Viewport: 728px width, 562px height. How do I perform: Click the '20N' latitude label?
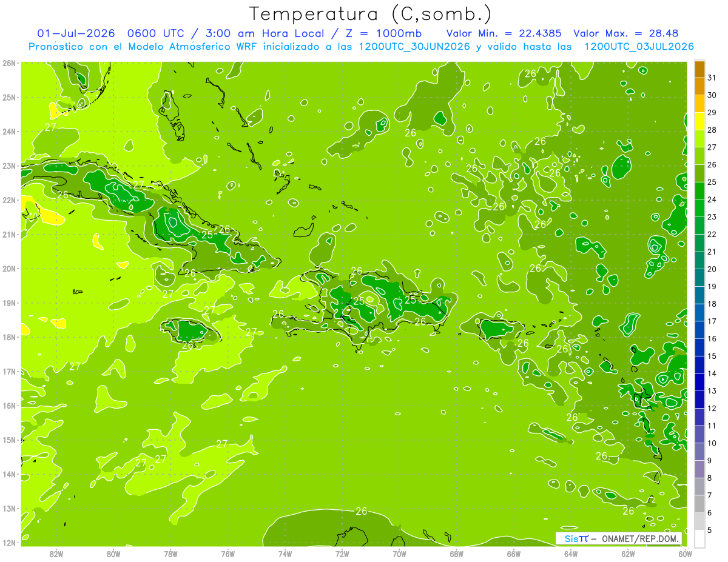coord(9,269)
